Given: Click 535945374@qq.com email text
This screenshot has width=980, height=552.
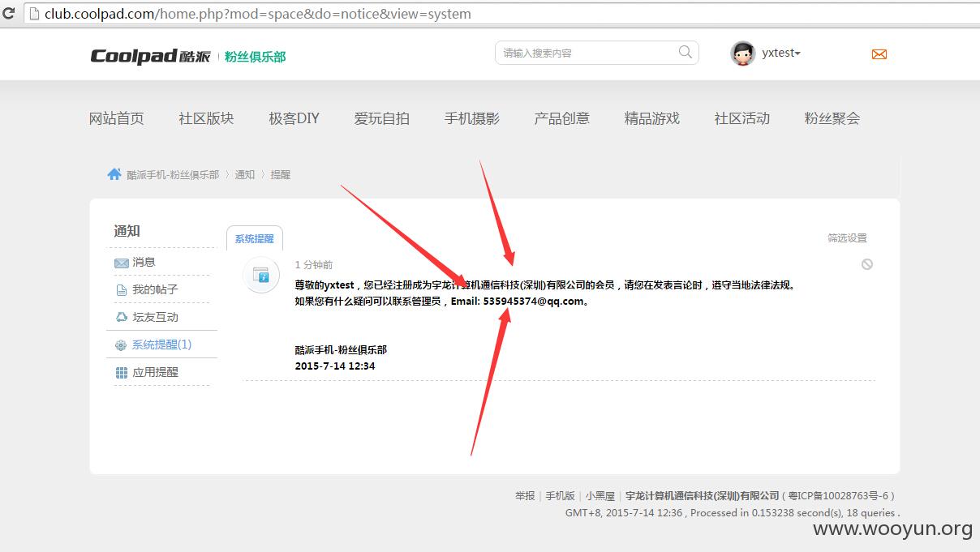Looking at the screenshot, I should point(534,301).
